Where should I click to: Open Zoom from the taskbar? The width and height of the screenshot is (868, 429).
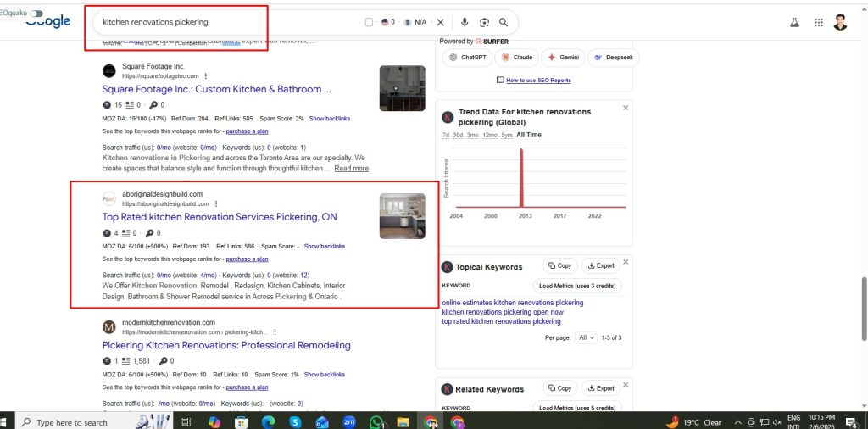pyautogui.click(x=348, y=422)
